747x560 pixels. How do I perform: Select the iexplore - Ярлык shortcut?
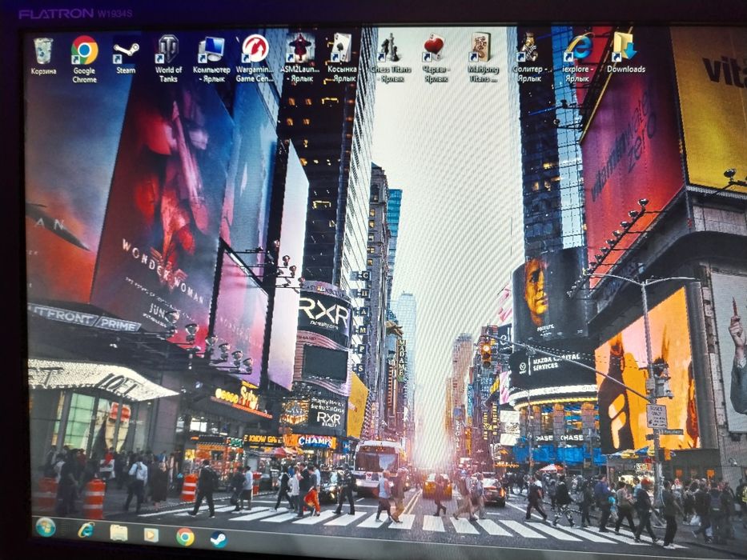(x=578, y=57)
